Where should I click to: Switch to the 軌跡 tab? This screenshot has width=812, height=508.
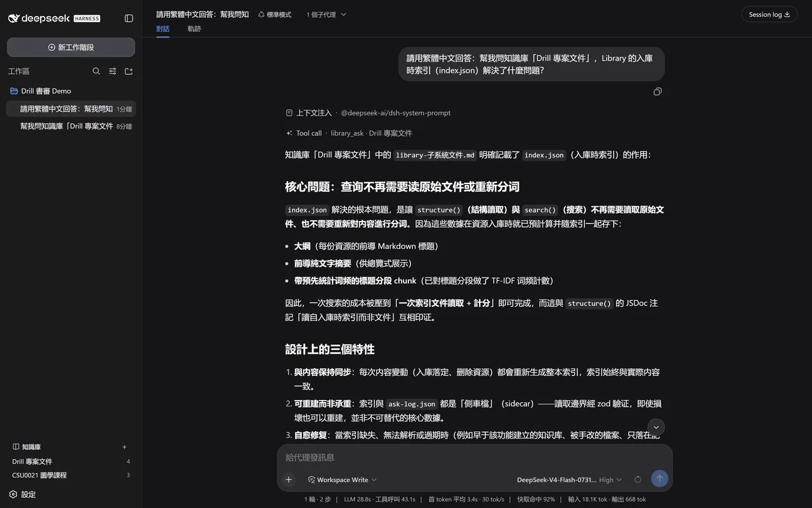(x=194, y=29)
